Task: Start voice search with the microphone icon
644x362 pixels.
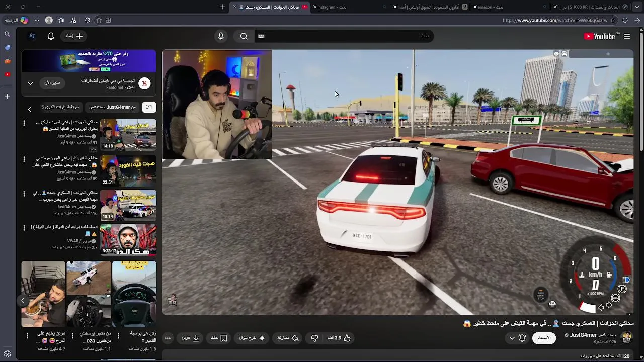Action: pyautogui.click(x=221, y=36)
